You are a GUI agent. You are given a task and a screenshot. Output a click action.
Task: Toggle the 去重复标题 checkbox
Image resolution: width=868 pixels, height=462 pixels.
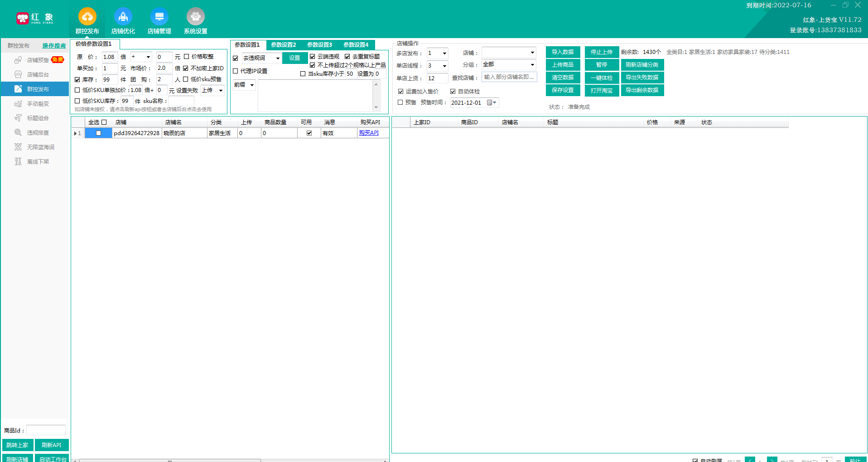[347, 57]
